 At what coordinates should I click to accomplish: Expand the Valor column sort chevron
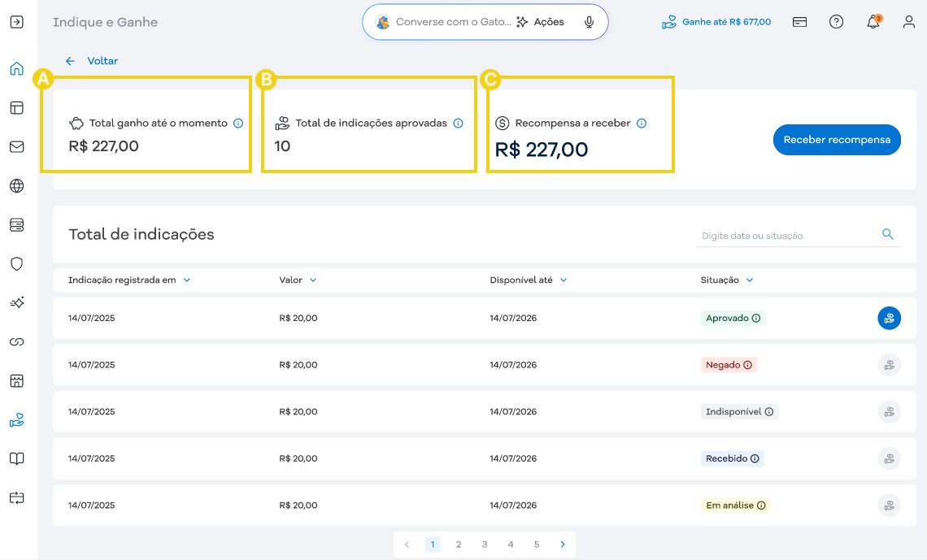pos(313,280)
